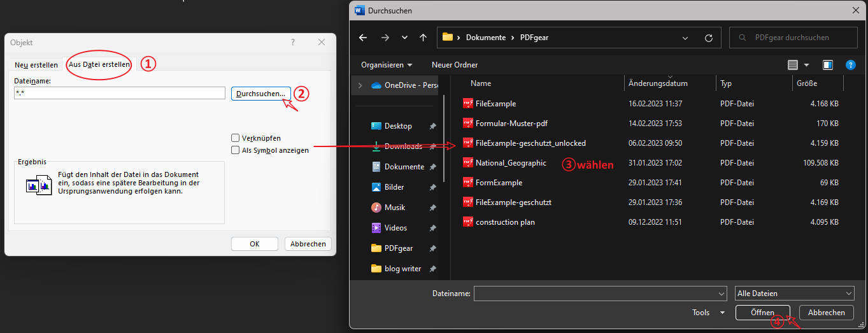Enable the Verknüpfen checkbox

click(x=236, y=138)
